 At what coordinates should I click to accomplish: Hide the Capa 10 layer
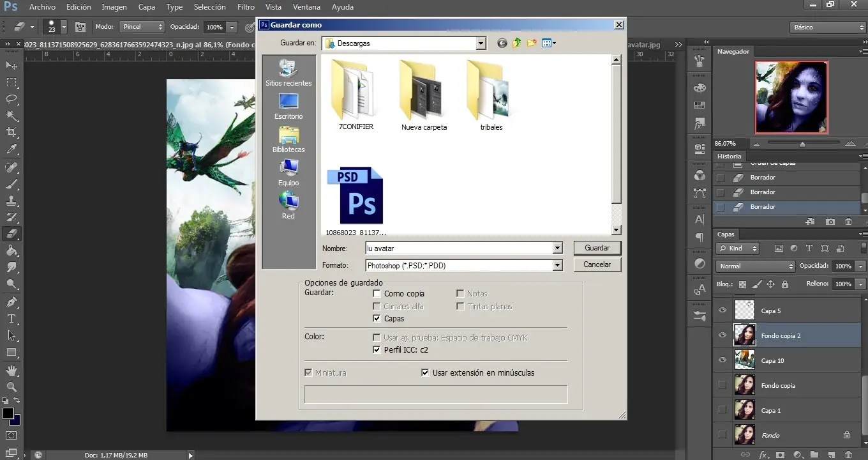(722, 360)
